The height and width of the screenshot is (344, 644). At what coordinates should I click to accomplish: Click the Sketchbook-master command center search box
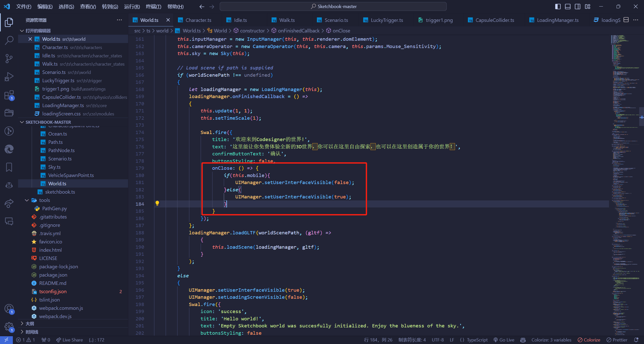click(333, 7)
